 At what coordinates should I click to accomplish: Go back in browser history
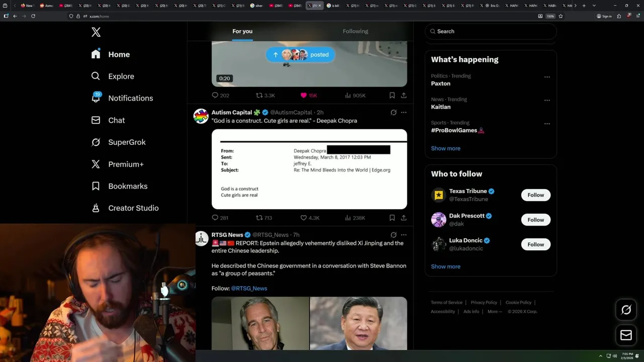tap(15, 16)
